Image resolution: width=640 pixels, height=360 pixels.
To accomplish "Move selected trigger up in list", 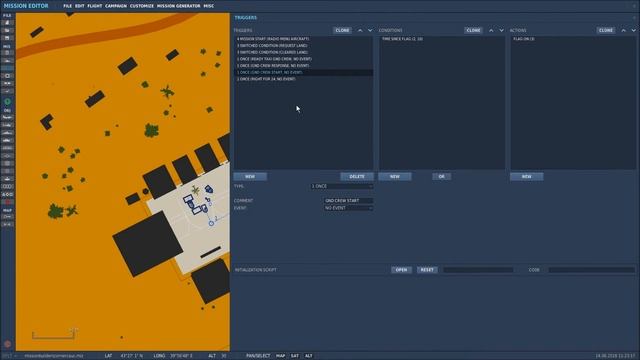I will coord(360,30).
